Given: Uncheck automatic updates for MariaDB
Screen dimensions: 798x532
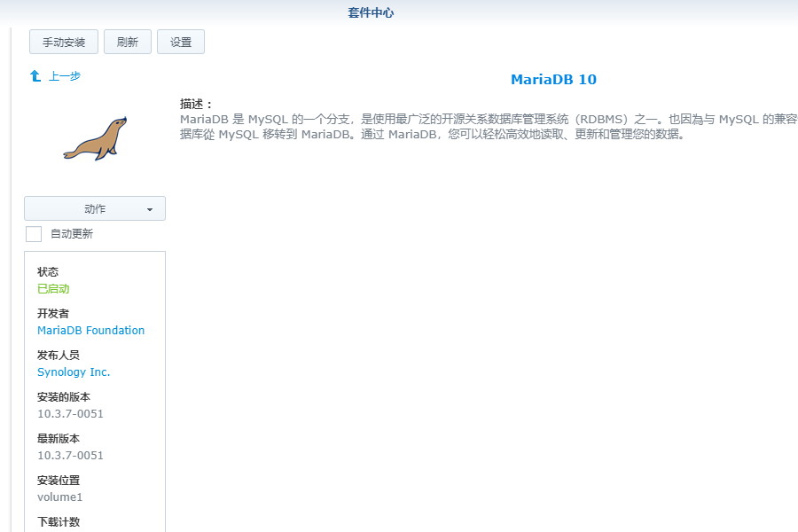Looking at the screenshot, I should (34, 233).
